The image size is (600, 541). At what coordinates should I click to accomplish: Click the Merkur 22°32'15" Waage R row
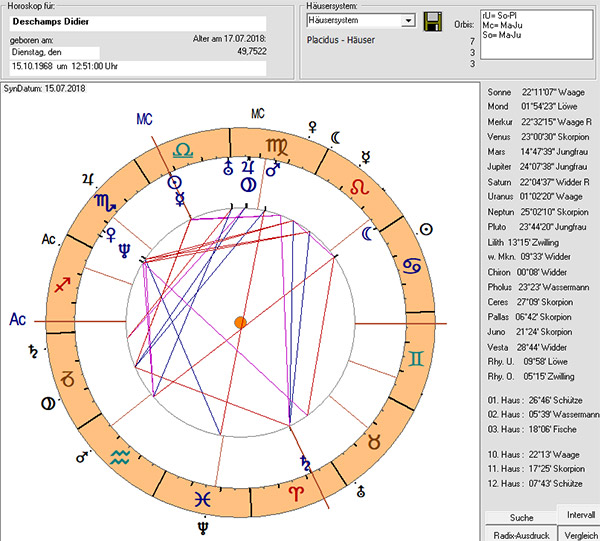(539, 122)
